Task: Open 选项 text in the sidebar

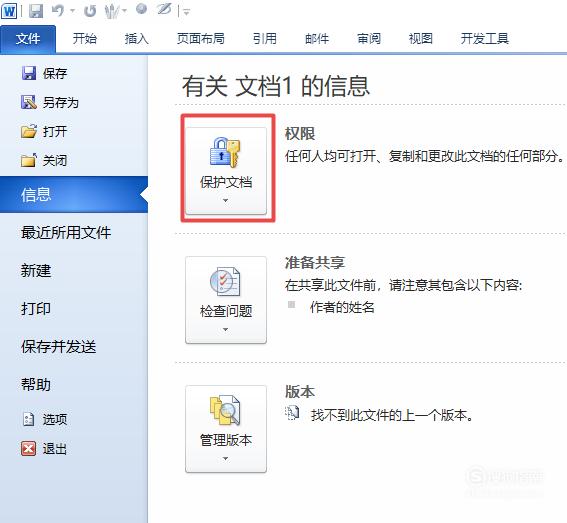Action: 55,420
